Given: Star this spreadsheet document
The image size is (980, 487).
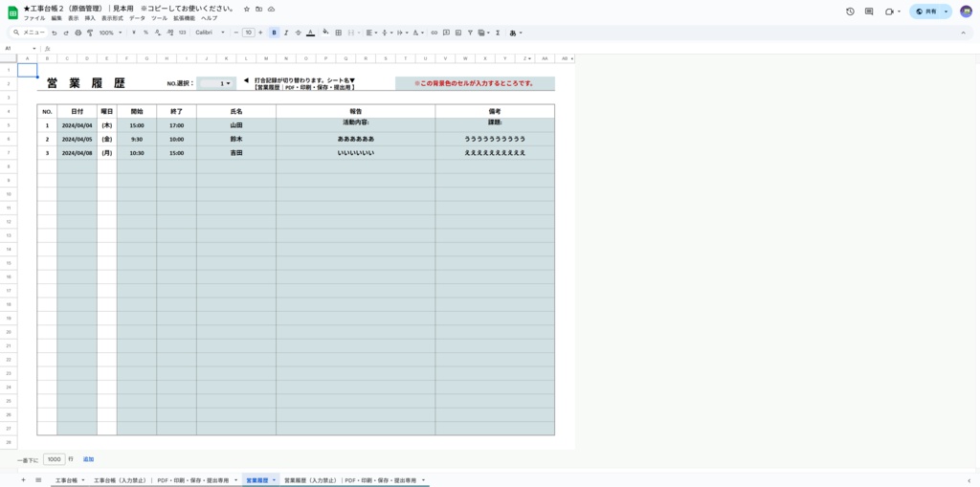Looking at the screenshot, I should [x=247, y=10].
